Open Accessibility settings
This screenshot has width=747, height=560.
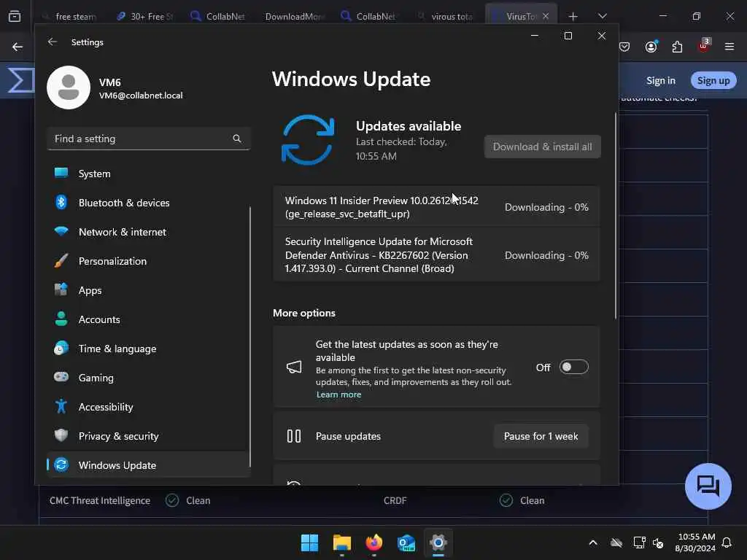[148, 407]
